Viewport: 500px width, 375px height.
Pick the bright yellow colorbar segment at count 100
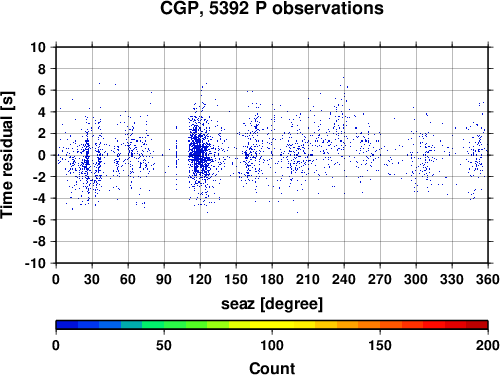pyautogui.click(x=272, y=325)
